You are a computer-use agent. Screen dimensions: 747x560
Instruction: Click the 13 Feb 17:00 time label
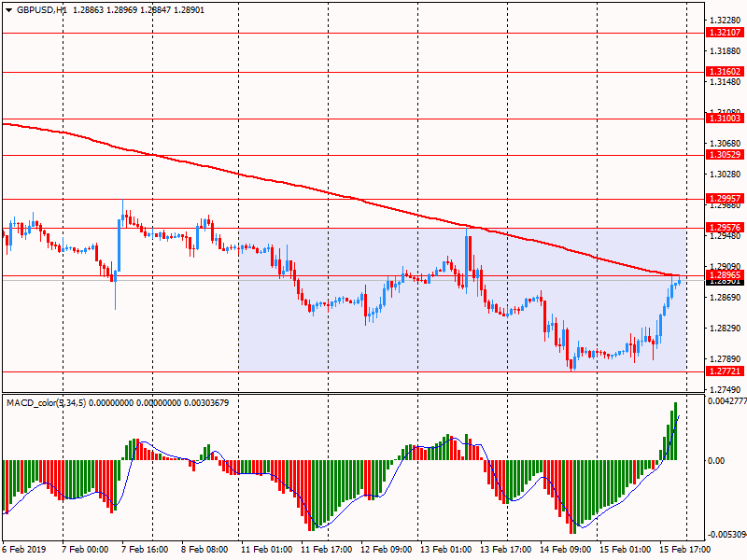pos(505,549)
